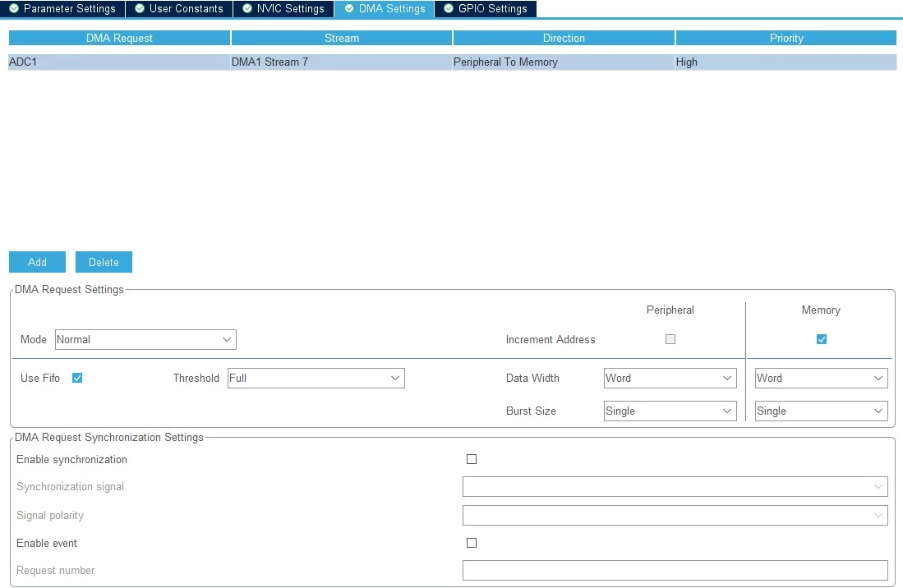Viewport: 903px width, 588px height.
Task: Click the Request number input field
Action: pyautogui.click(x=675, y=570)
